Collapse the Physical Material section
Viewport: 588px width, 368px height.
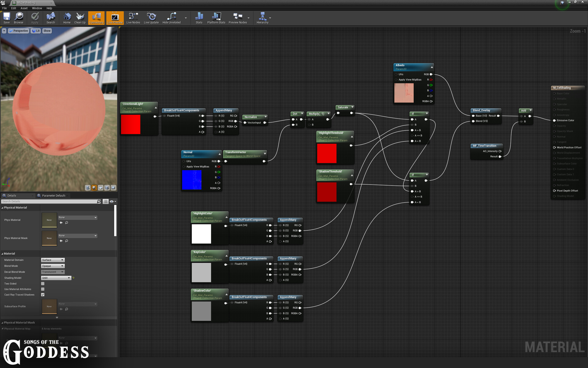click(2, 208)
